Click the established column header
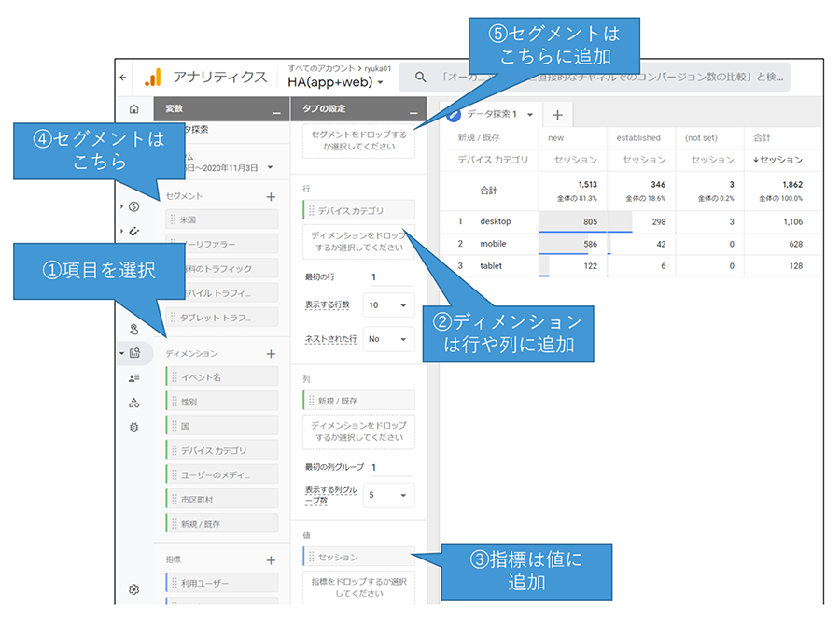The image size is (840, 623). click(x=638, y=138)
